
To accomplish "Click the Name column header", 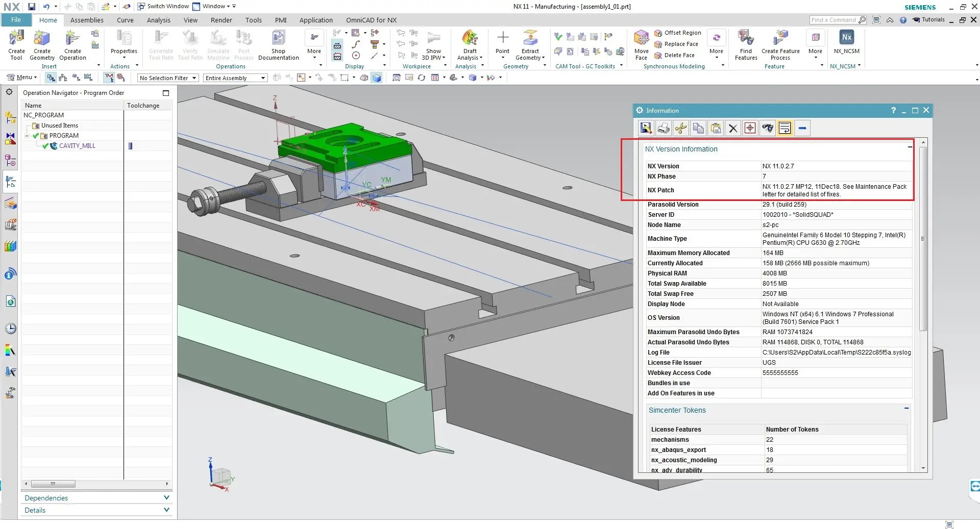I will pyautogui.click(x=72, y=106).
